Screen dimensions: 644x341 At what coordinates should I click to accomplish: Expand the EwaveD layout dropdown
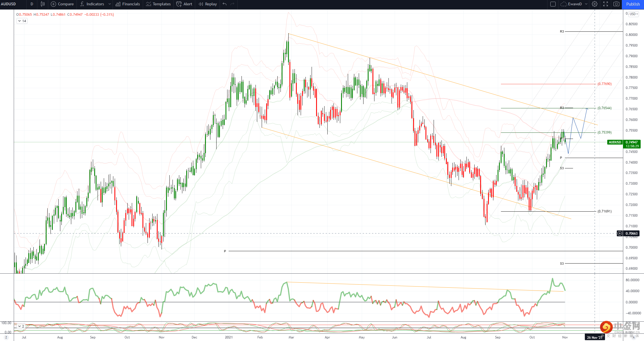[x=586, y=4]
